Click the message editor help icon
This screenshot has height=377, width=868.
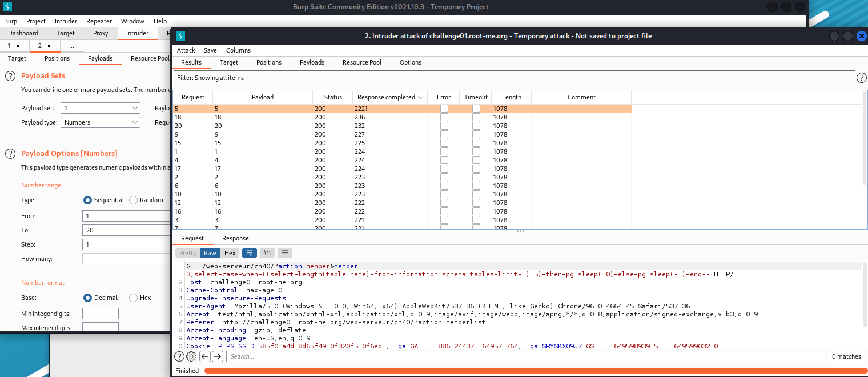click(179, 356)
